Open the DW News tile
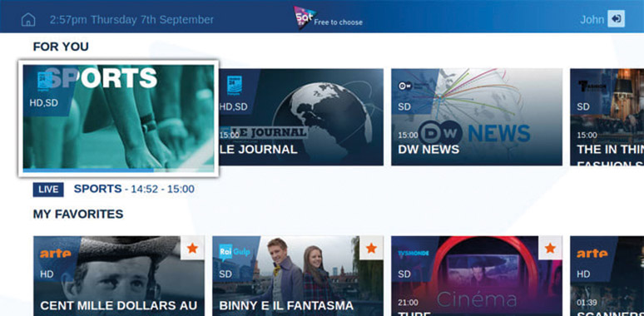This screenshot has width=644, height=316. point(477,117)
